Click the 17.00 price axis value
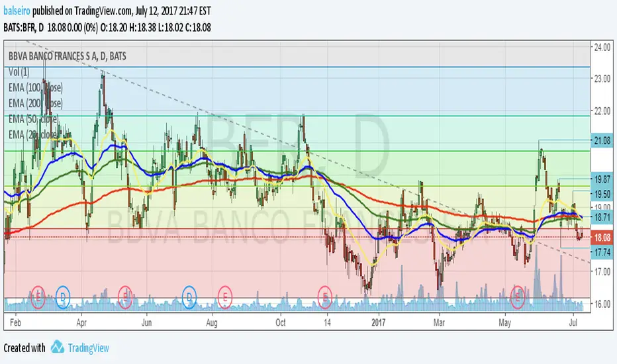 click(x=602, y=271)
